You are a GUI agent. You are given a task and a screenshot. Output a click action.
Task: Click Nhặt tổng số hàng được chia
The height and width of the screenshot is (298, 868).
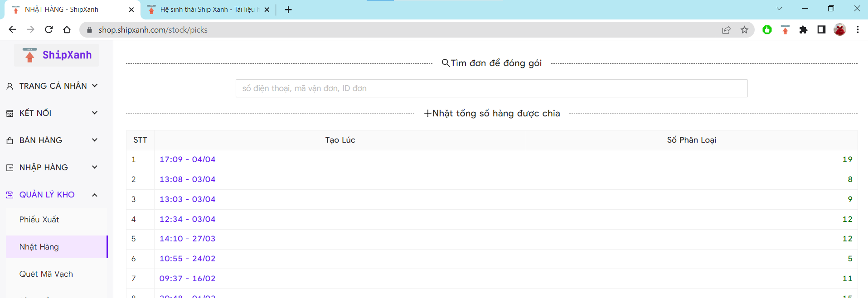[x=492, y=114]
